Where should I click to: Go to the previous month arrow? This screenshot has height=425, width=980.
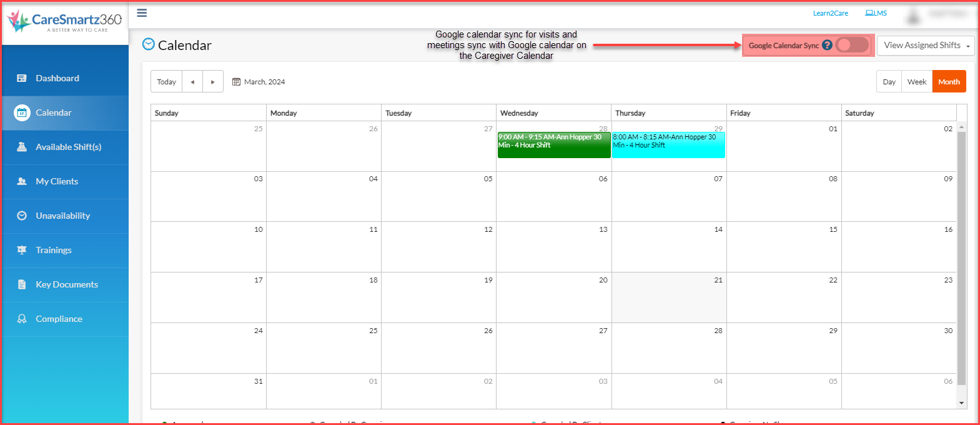click(x=192, y=82)
